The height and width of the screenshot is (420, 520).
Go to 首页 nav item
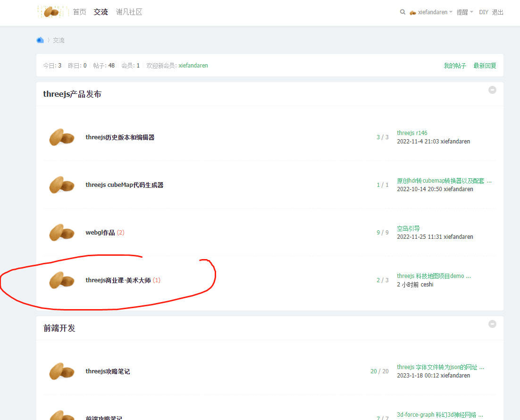tap(80, 12)
